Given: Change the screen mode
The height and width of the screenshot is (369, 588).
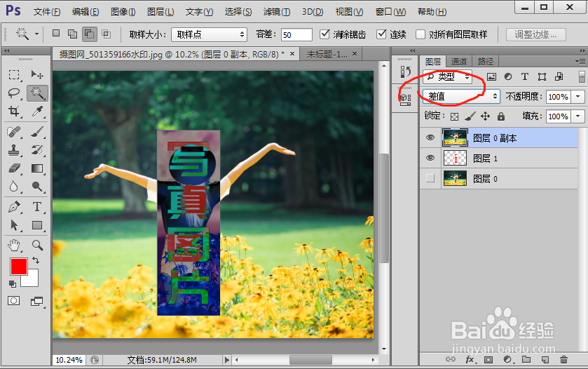Looking at the screenshot, I should click(36, 301).
